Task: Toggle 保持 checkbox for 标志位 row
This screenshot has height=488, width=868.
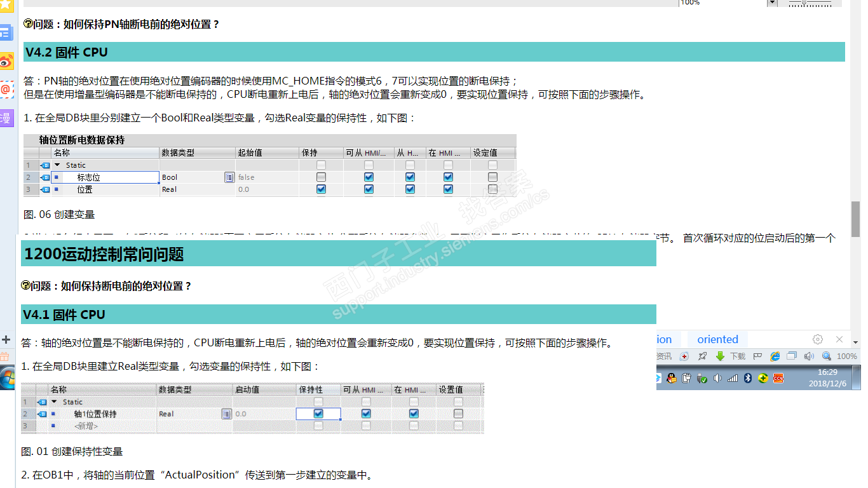Action: [321, 177]
